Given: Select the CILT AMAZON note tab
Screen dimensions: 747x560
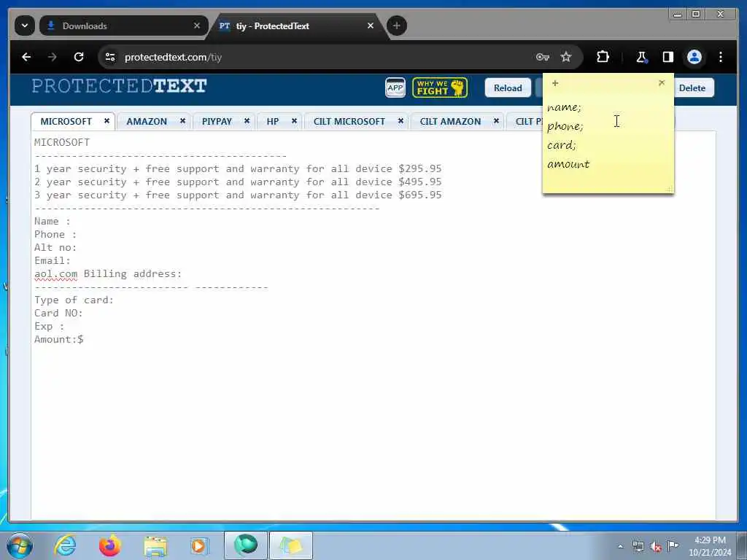Looking at the screenshot, I should 450,122.
